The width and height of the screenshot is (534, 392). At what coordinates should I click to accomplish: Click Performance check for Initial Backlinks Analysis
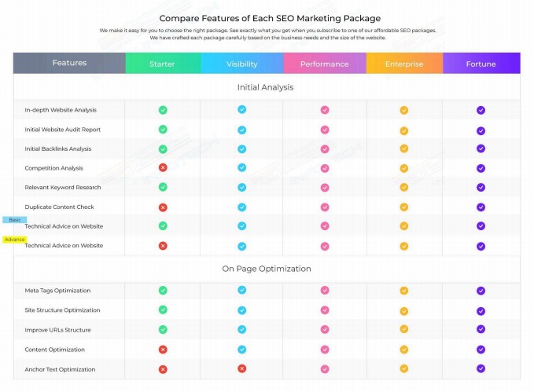pyautogui.click(x=325, y=148)
